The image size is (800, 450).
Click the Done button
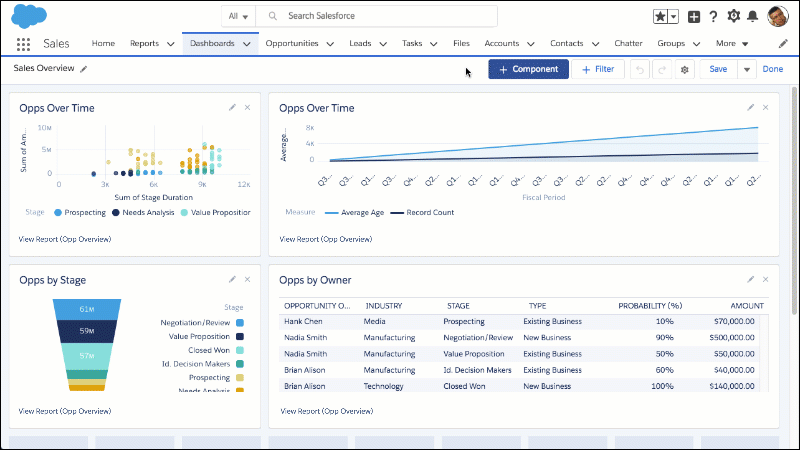pyautogui.click(x=772, y=69)
